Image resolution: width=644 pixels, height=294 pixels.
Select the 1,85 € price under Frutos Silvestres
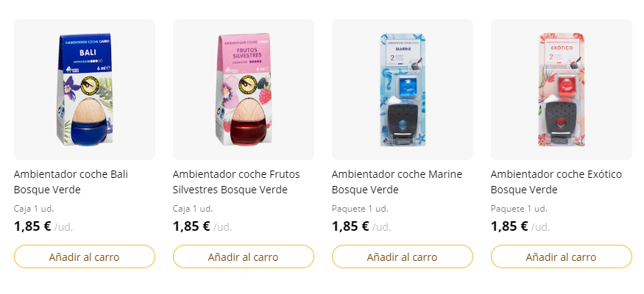click(x=191, y=226)
